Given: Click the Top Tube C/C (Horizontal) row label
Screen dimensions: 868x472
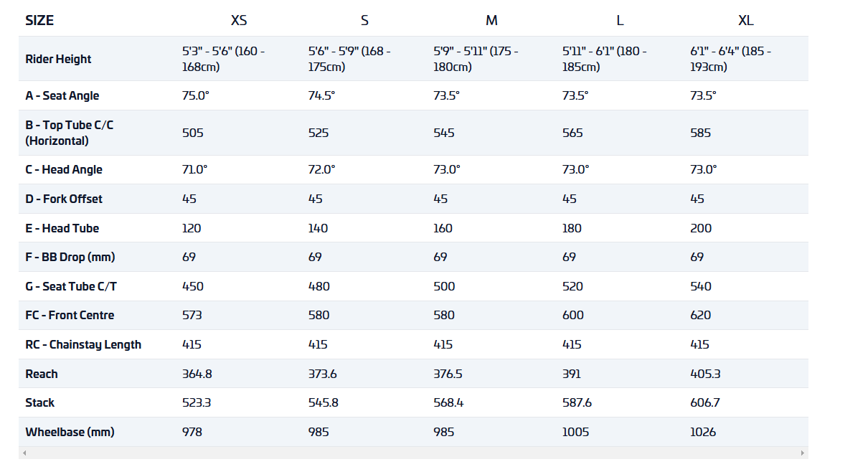Looking at the screenshot, I should 69,133.
